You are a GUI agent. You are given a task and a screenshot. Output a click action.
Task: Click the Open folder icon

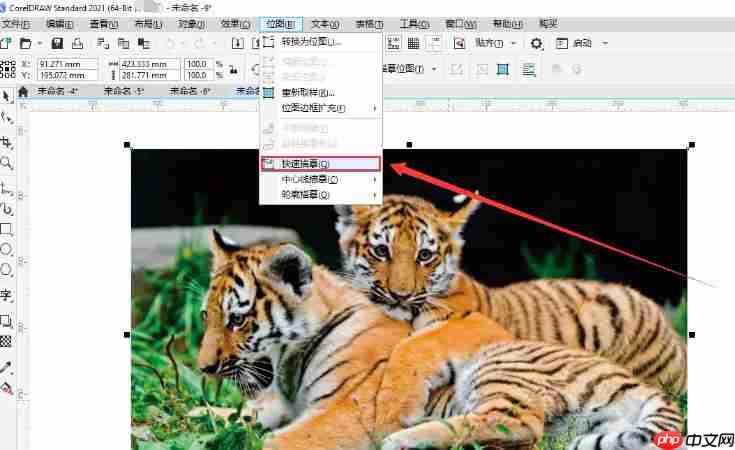click(x=26, y=44)
